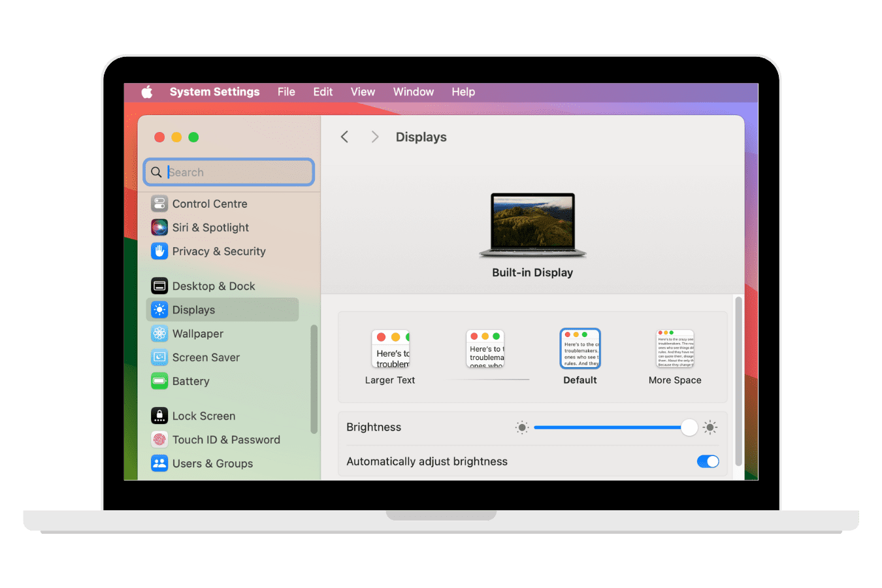Open the Window menu
The width and height of the screenshot is (882, 588).
coord(414,91)
